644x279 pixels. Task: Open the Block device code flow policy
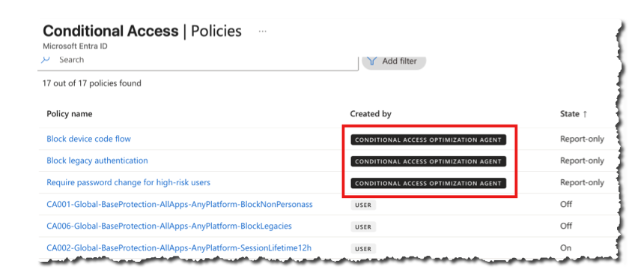pos(88,139)
